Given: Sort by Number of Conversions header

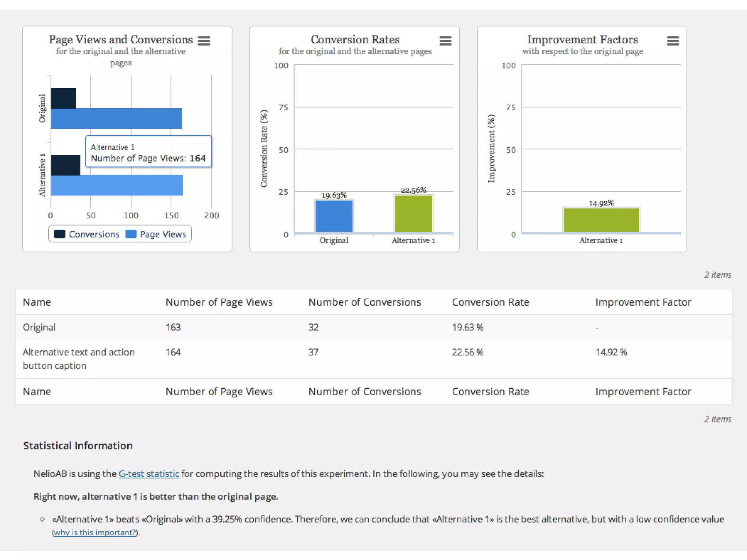Looking at the screenshot, I should point(364,302).
